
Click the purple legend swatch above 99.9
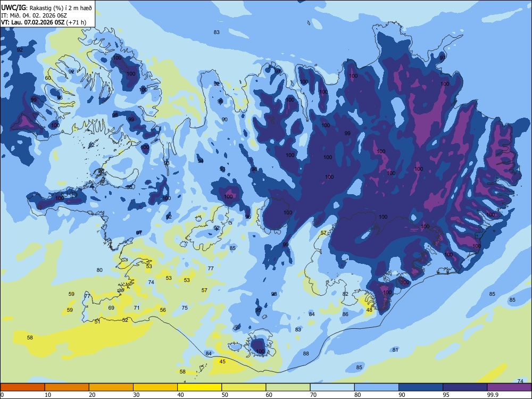(509, 387)
